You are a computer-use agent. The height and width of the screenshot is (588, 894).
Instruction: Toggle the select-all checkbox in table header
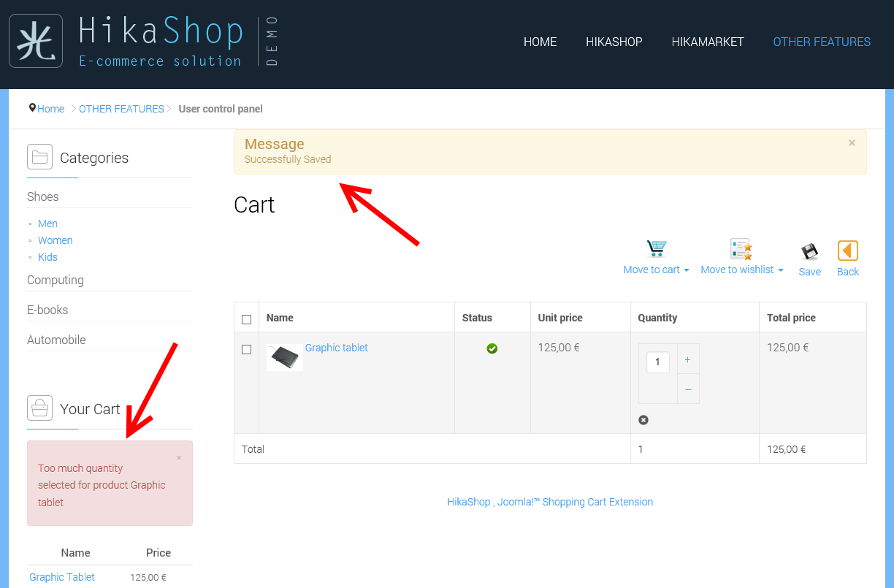(x=246, y=319)
